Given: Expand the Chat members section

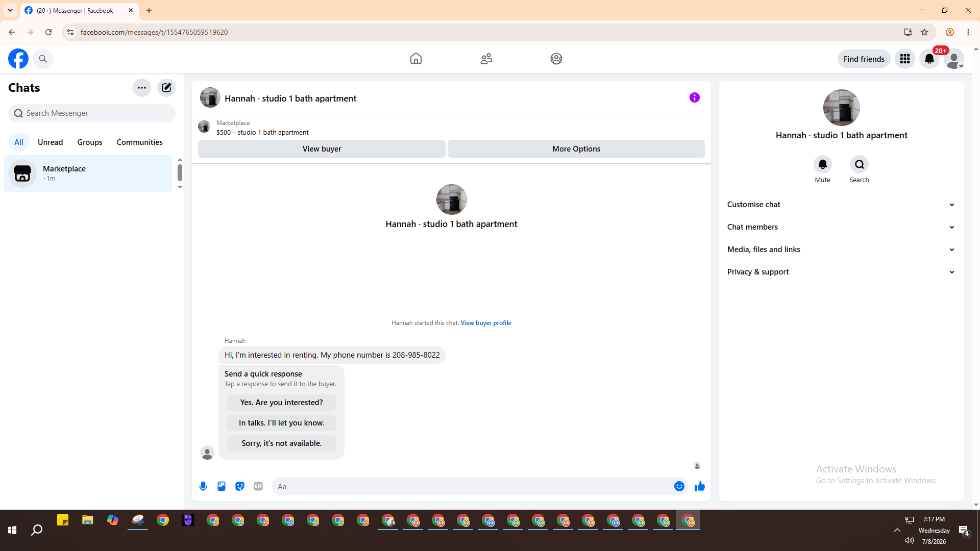Looking at the screenshot, I should tap(841, 227).
